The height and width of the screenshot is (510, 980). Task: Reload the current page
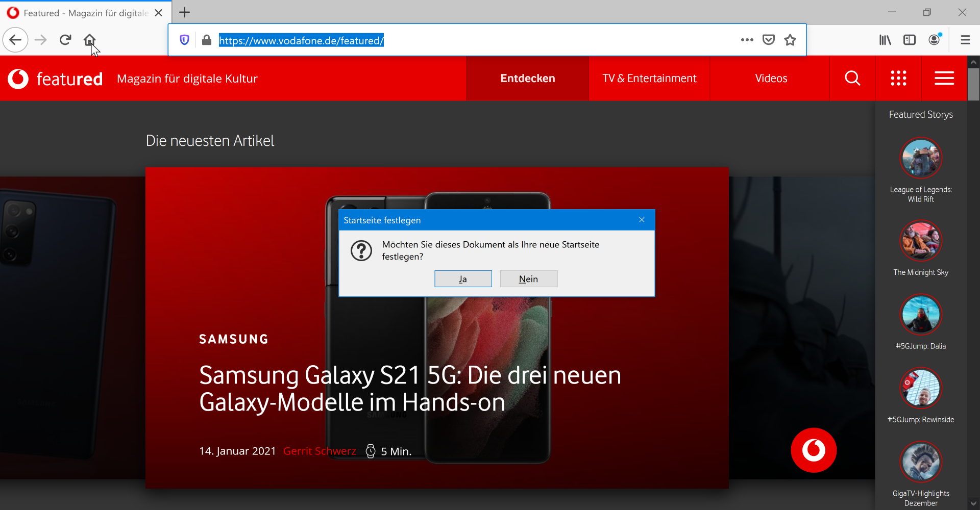(65, 40)
